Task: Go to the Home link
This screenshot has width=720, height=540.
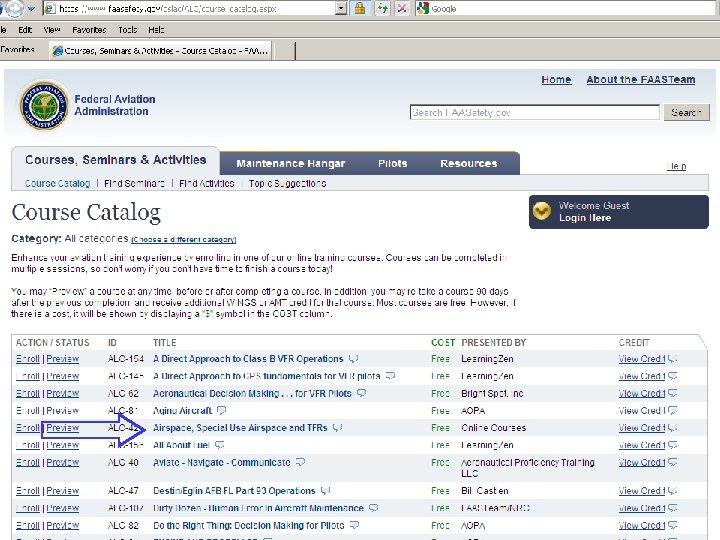Action: (556, 79)
